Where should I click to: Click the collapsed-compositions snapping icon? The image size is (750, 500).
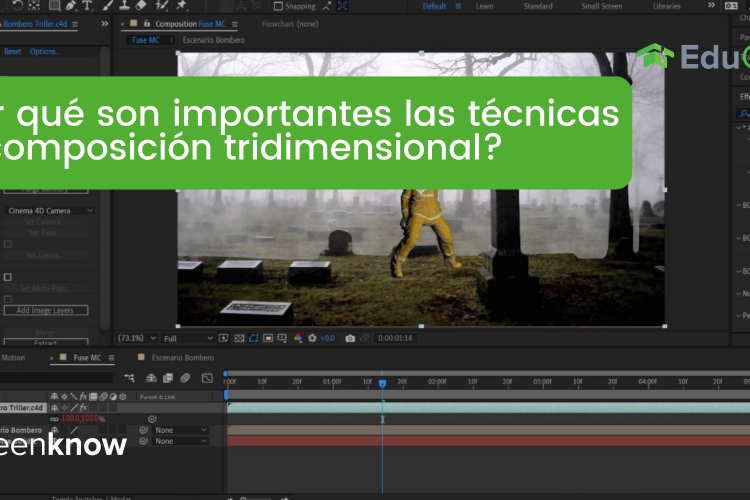342,6
